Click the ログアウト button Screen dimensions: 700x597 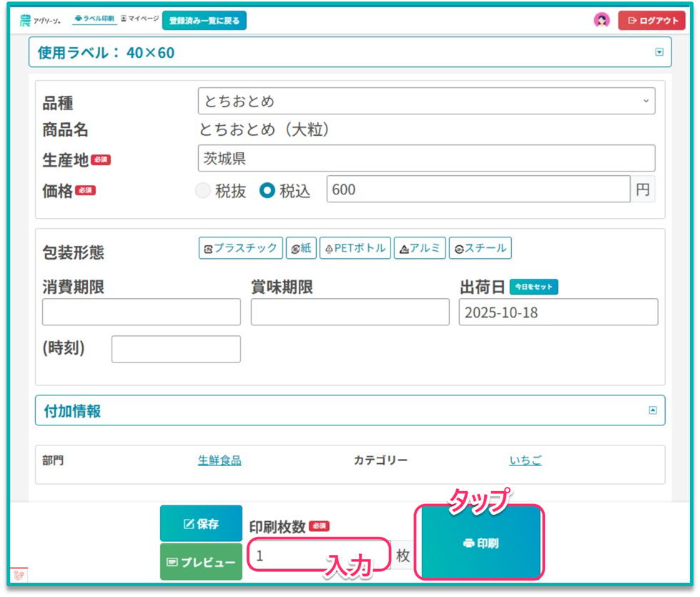click(651, 21)
